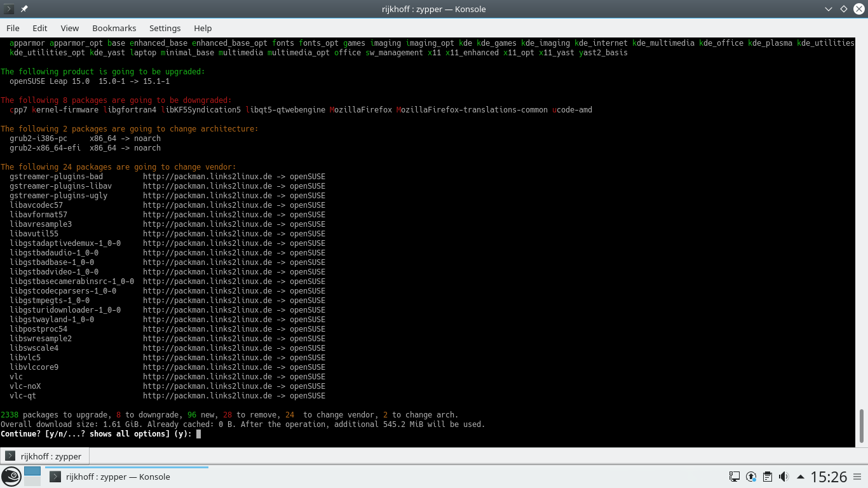Click 'The following 8 packages are going to be downgraded' line
Image resolution: width=868 pixels, height=488 pixels.
point(116,100)
